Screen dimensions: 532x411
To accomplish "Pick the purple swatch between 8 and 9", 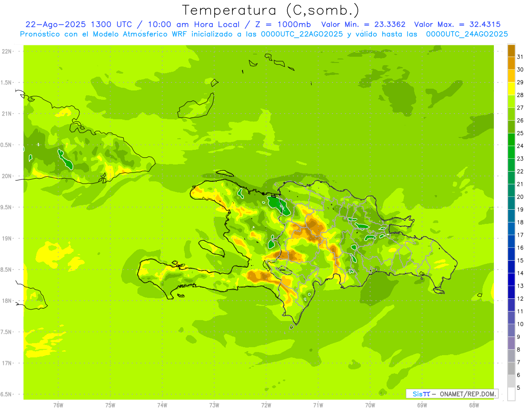I will [511, 343].
